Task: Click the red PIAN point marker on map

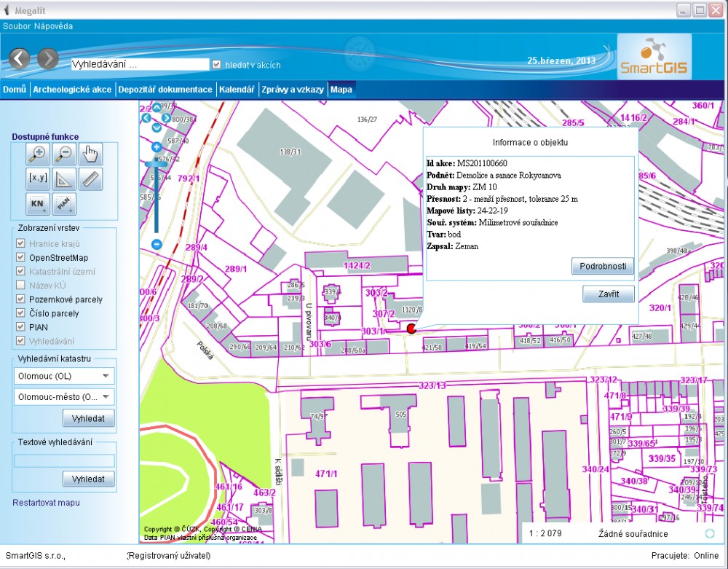Action: [411, 329]
